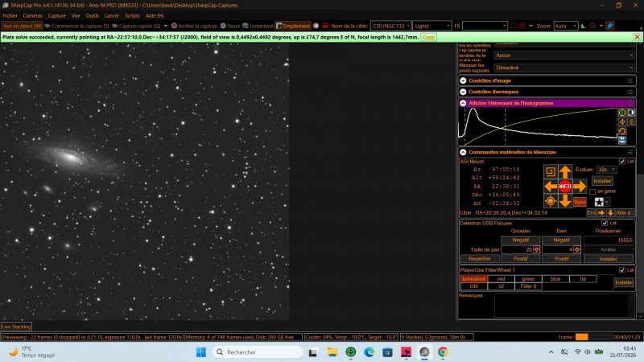Open the menu icon on Commandes matérielles header
Image resolution: width=644 pixels, height=362 pixels.
(630, 152)
